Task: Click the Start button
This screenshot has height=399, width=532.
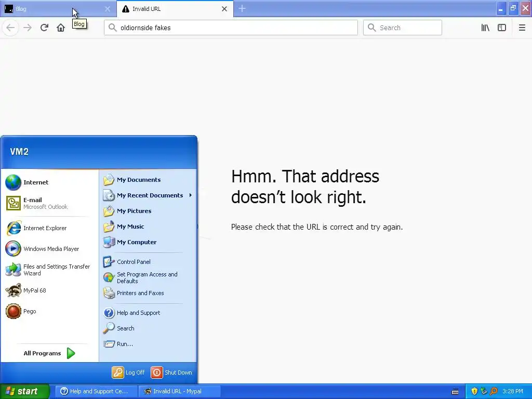Action: pyautogui.click(x=24, y=391)
